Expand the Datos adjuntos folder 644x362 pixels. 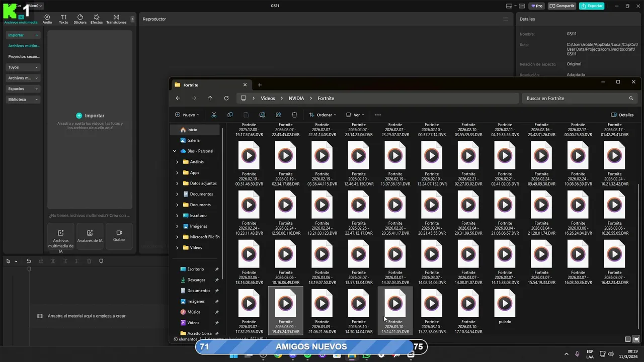click(x=177, y=184)
